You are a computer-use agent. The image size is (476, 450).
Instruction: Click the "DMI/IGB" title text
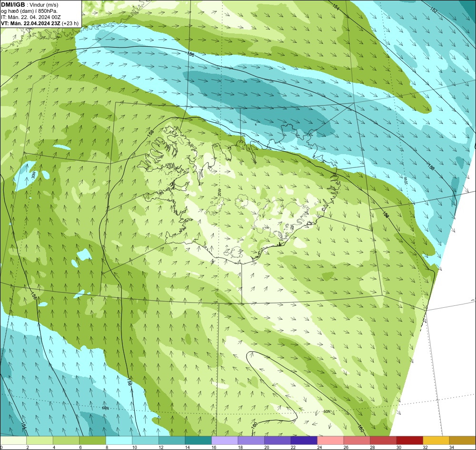[x=13, y=5]
